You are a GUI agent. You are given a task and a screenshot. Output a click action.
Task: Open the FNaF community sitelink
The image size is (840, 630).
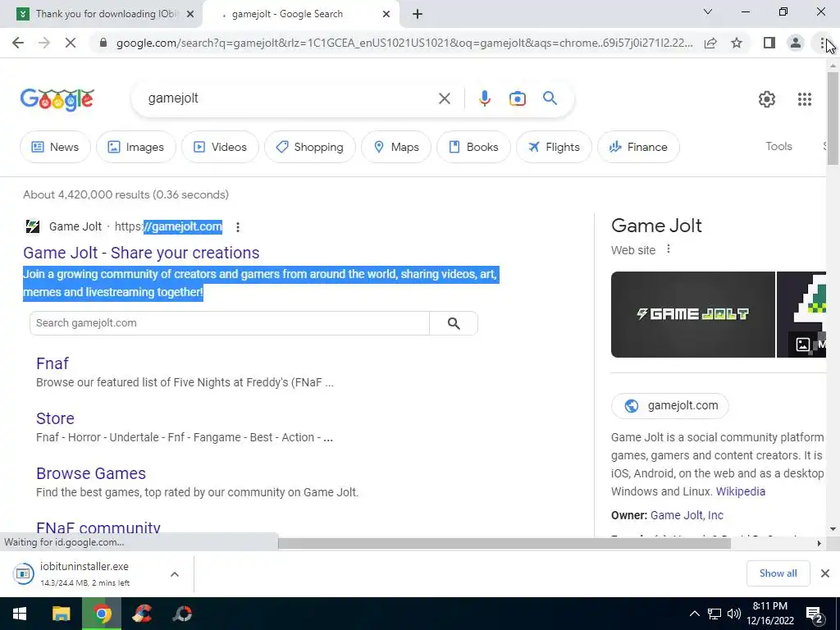98,527
